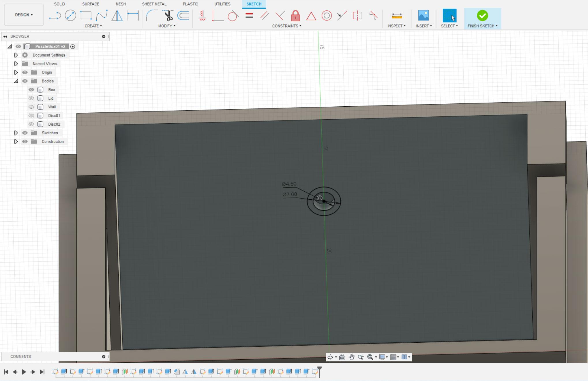Expand the Sketches folder
This screenshot has width=588, height=381.
click(x=16, y=133)
